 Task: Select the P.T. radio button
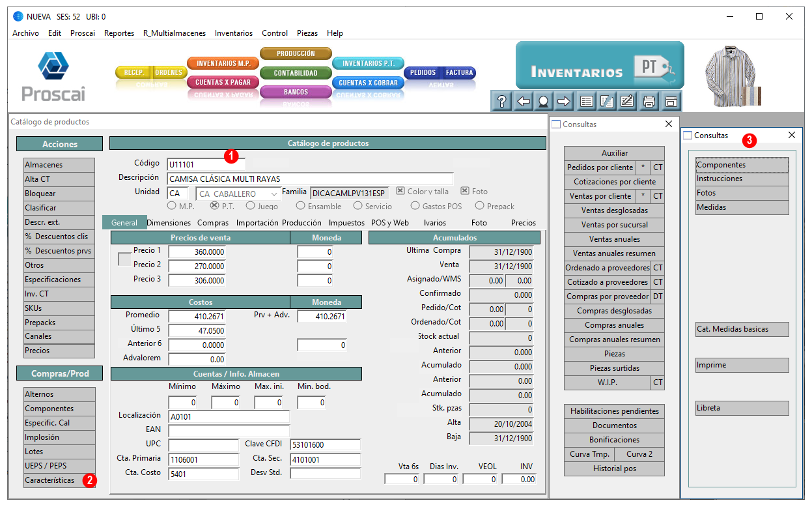pos(214,206)
